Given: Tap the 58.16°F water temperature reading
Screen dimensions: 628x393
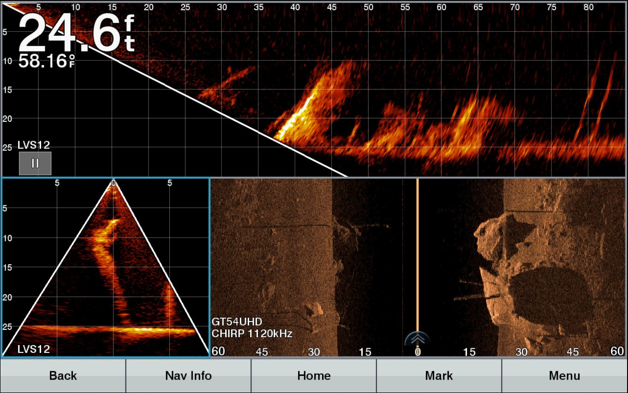Looking at the screenshot, I should point(46,61).
